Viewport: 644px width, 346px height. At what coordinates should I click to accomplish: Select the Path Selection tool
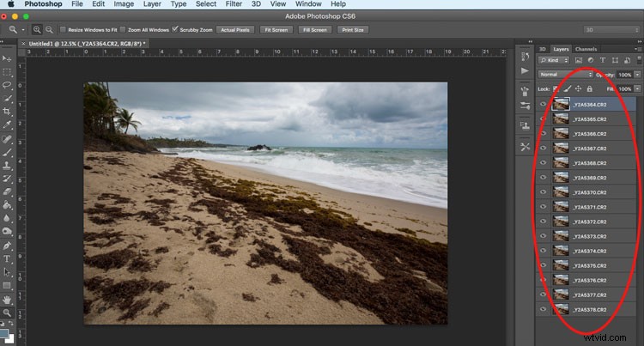point(7,271)
